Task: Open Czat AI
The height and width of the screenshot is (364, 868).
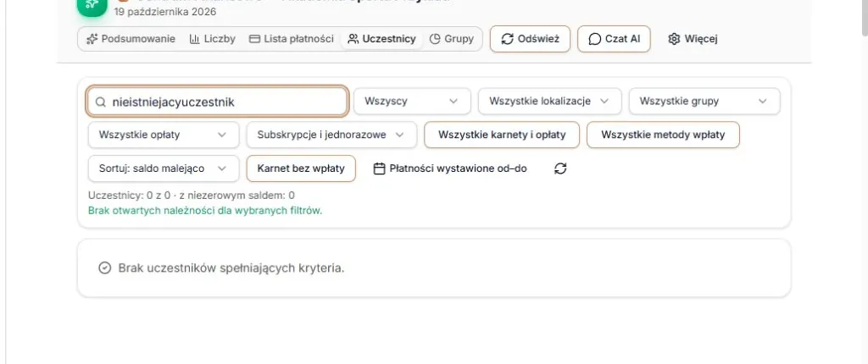Action: (614, 39)
